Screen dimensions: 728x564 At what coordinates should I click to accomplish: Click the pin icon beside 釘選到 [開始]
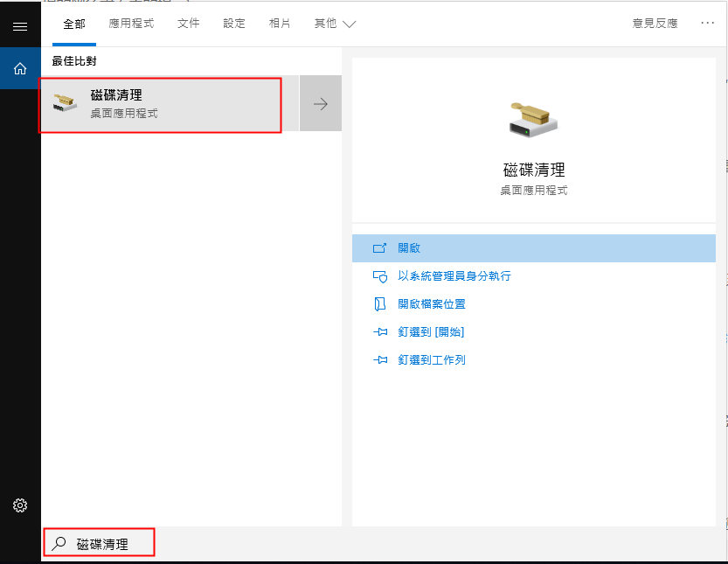click(x=380, y=332)
